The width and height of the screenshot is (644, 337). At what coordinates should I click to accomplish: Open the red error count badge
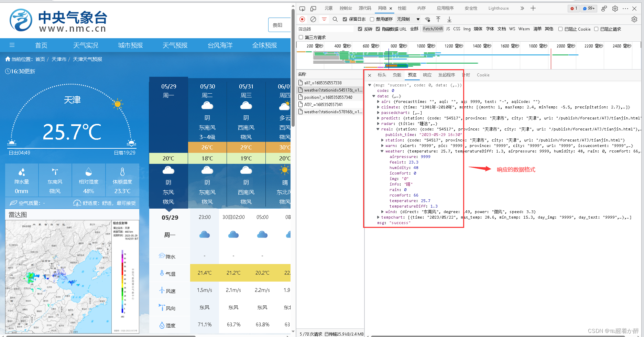(574, 8)
